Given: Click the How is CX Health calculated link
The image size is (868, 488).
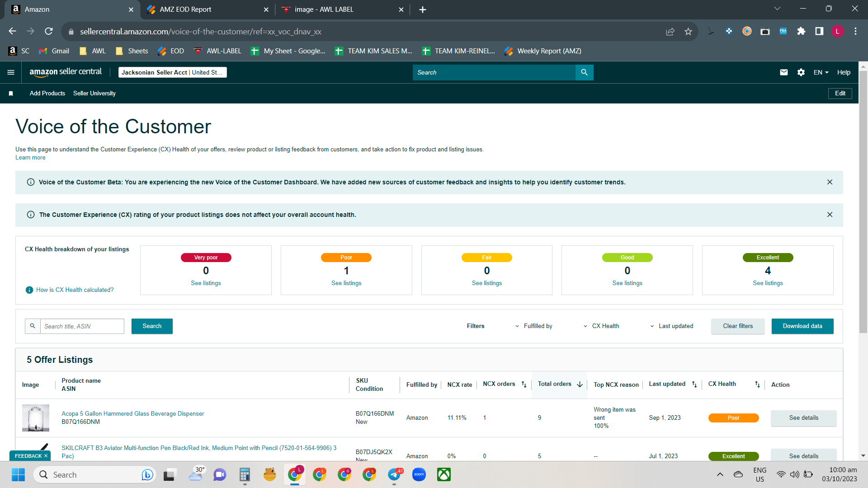Looking at the screenshot, I should click(x=75, y=290).
